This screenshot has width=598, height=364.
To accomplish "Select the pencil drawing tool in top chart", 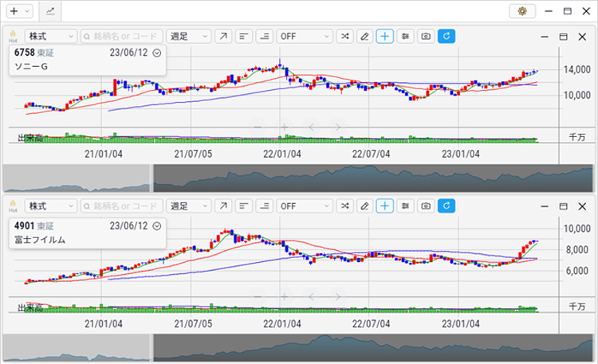I will tap(364, 37).
